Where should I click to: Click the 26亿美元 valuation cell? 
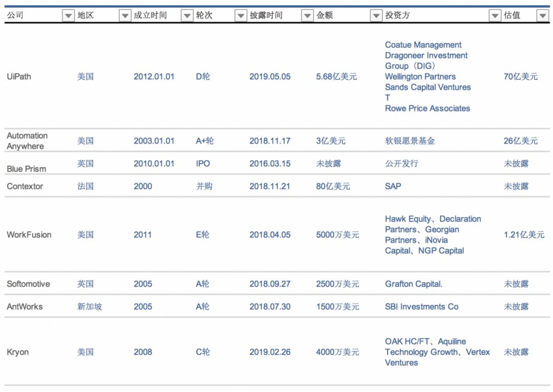tap(521, 141)
